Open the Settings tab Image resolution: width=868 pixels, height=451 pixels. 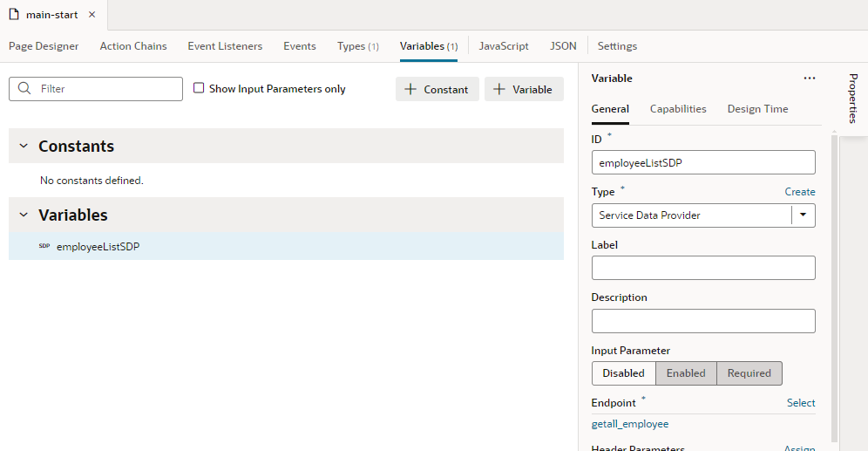point(617,46)
